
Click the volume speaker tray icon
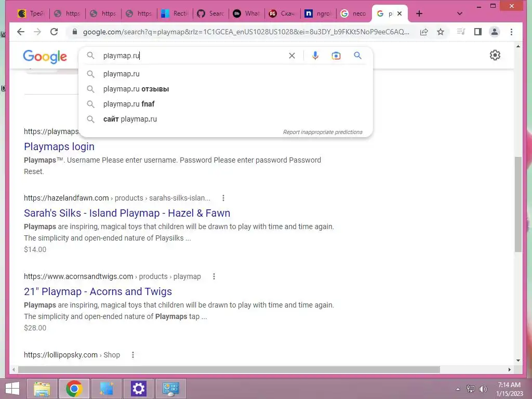[483, 389]
